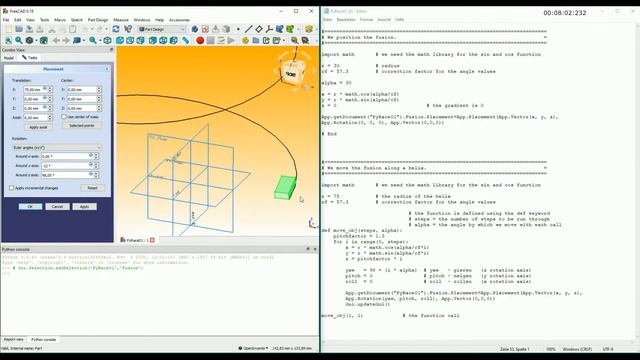Image resolution: width=640 pixels, height=360 pixels.
Task: Open the zoom tool dropdown arrow
Action: (x=100, y=40)
